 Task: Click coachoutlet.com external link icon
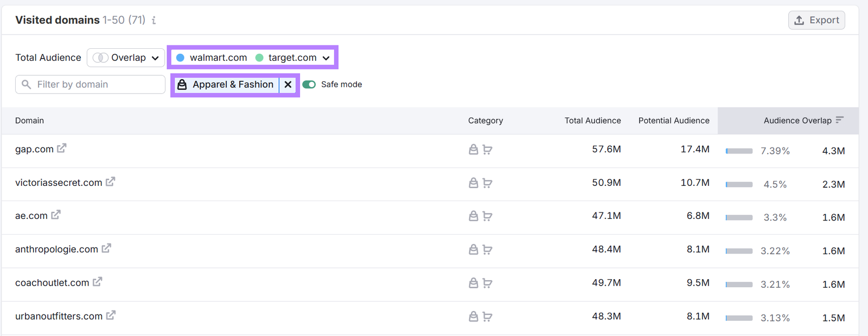tap(97, 282)
